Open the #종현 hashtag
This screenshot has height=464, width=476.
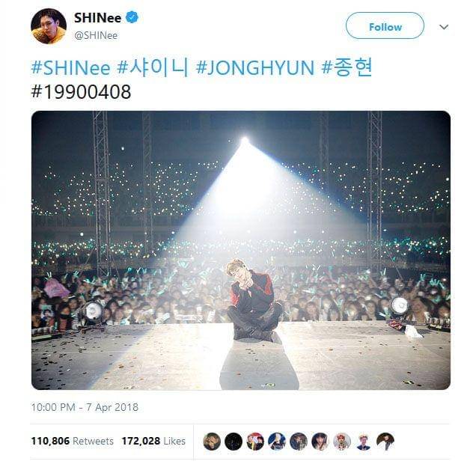coord(347,67)
